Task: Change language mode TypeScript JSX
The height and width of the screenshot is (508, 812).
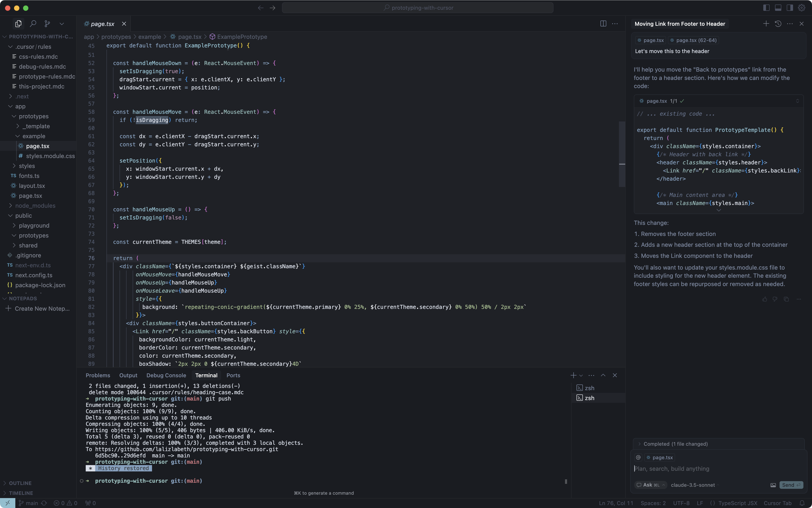Action: click(x=738, y=503)
